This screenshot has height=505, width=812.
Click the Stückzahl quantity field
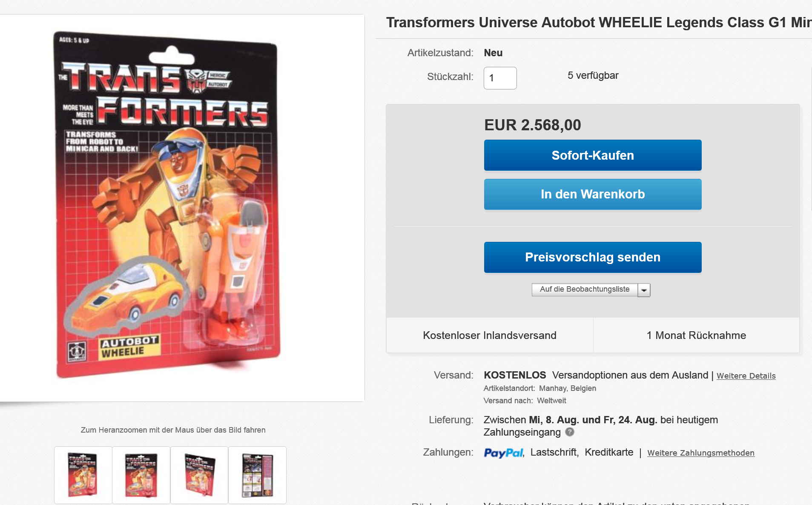pyautogui.click(x=500, y=78)
